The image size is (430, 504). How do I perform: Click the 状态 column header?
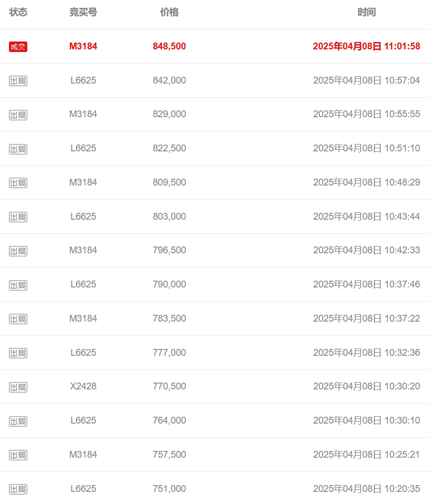coord(18,12)
